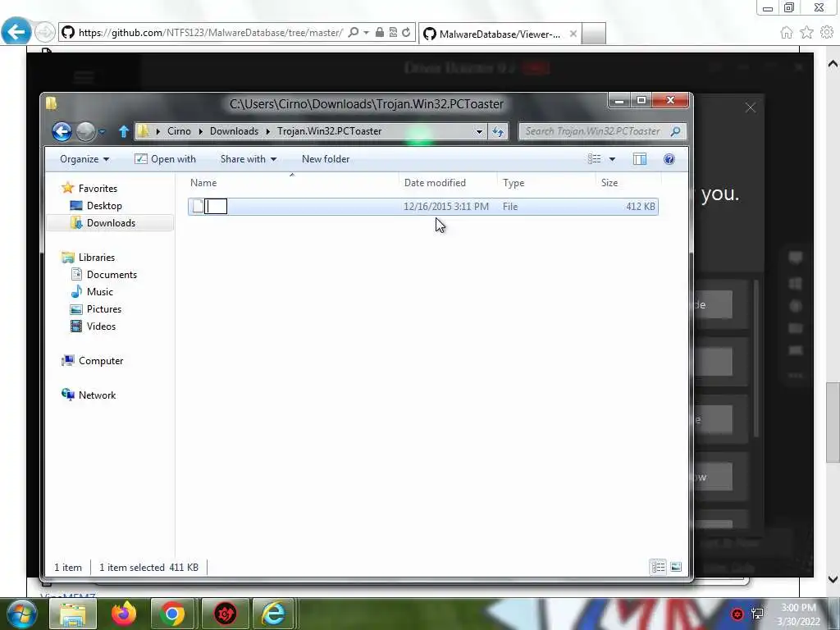Open the More view options dropdown arrow
The image size is (840, 630).
[612, 159]
